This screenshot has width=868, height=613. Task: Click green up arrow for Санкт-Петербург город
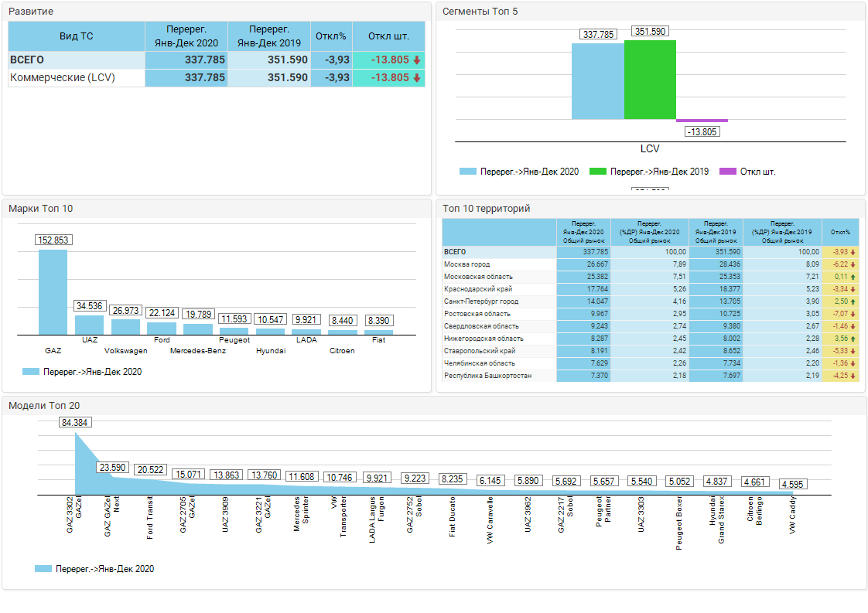tap(853, 301)
